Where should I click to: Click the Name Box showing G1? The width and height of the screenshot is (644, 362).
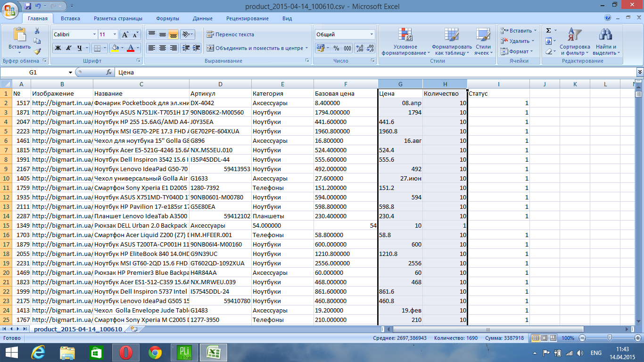[x=33, y=73]
